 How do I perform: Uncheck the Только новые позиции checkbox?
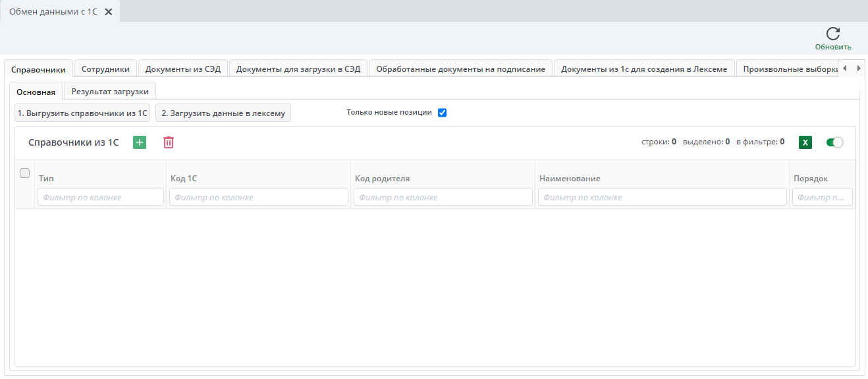coord(442,113)
